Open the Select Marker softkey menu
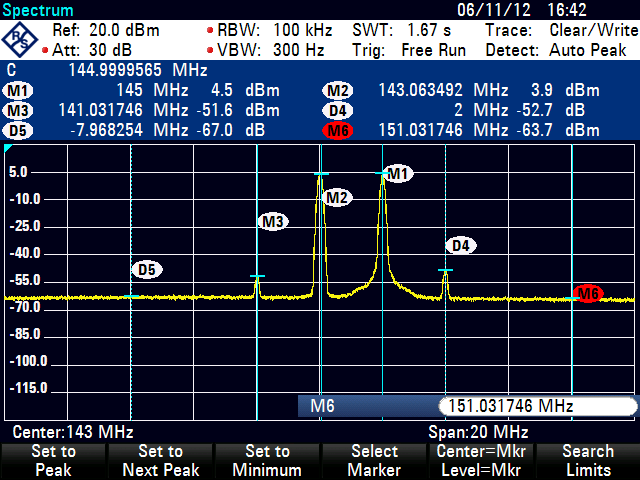The height and width of the screenshot is (480, 640). pyautogui.click(x=373, y=461)
